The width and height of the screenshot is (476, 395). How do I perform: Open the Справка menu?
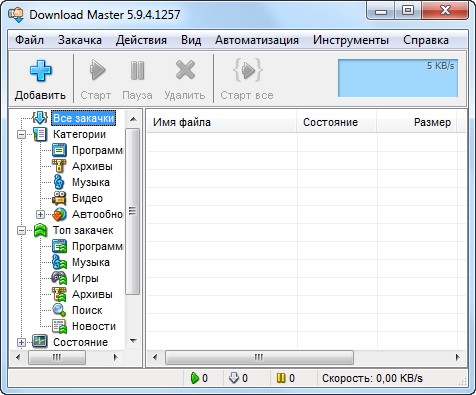click(426, 40)
